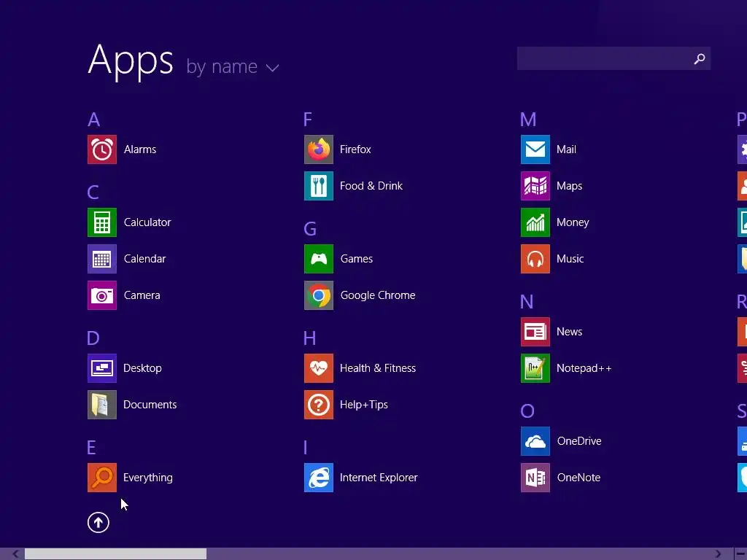This screenshot has width=747, height=560.
Task: Click the 'Calculator' label
Action: (147, 222)
